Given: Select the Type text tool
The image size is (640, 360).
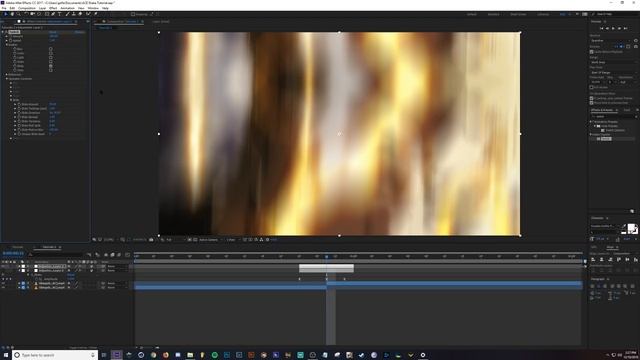Looking at the screenshot, I should 60,14.
